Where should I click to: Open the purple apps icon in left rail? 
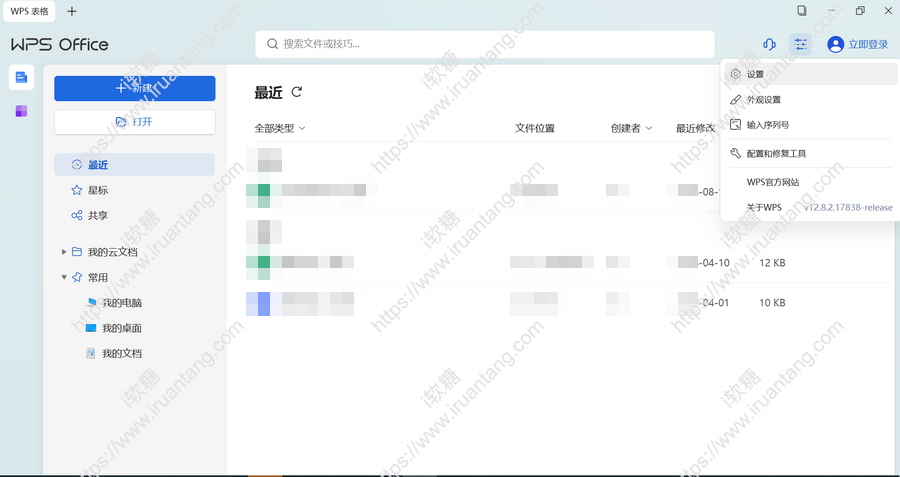21,111
